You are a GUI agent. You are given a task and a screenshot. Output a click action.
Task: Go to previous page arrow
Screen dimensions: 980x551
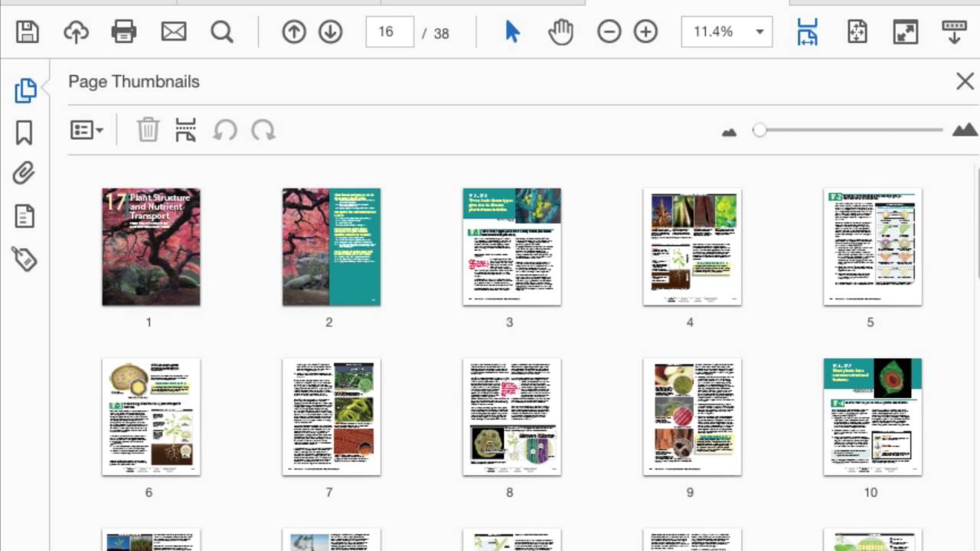(294, 32)
